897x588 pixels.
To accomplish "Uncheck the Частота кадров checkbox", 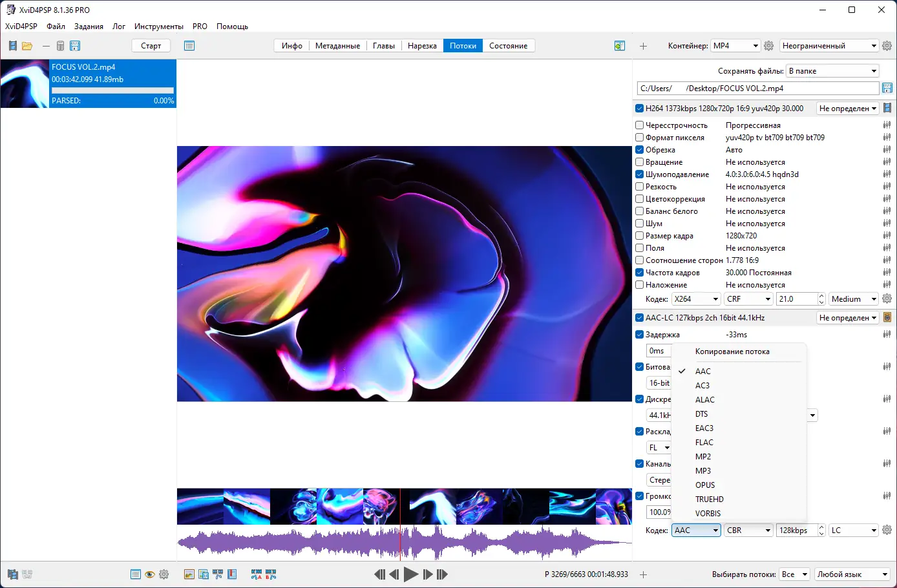I will click(x=639, y=272).
